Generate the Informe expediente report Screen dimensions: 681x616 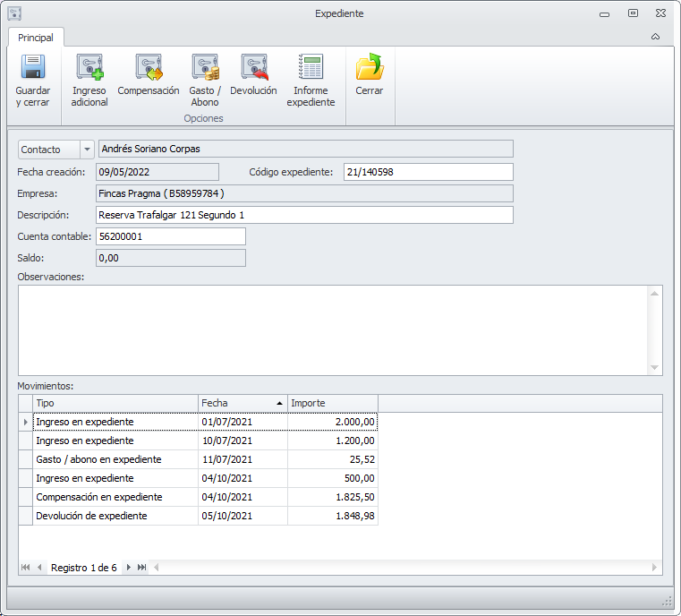point(311,68)
